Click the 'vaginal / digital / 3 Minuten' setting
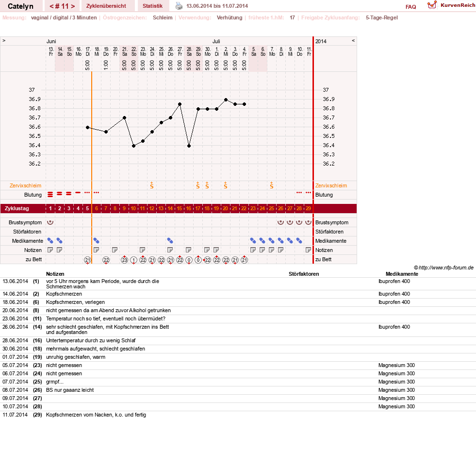The height and width of the screenshot is (452, 476). [64, 17]
